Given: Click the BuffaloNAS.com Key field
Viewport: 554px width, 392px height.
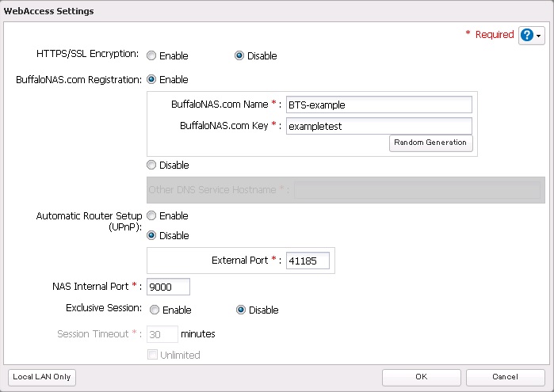Looking at the screenshot, I should [379, 126].
